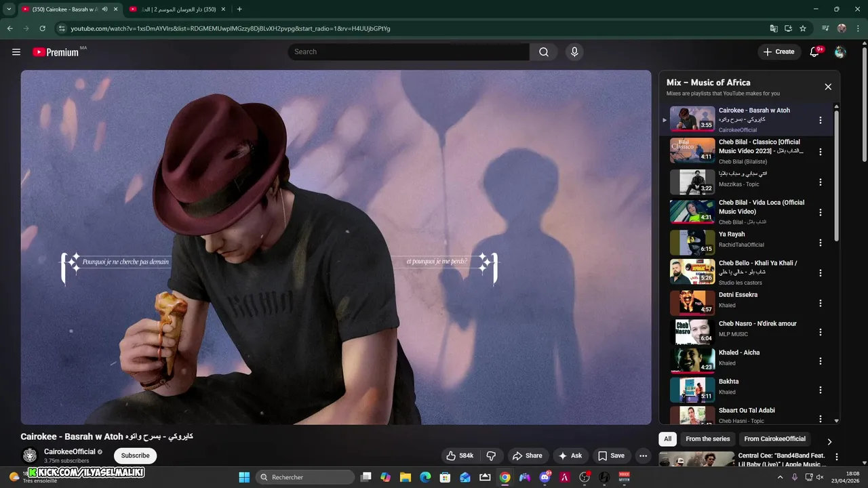Viewport: 868px width, 488px height.
Task: Open the YouTube guide hamburger menu
Action: [x=16, y=52]
